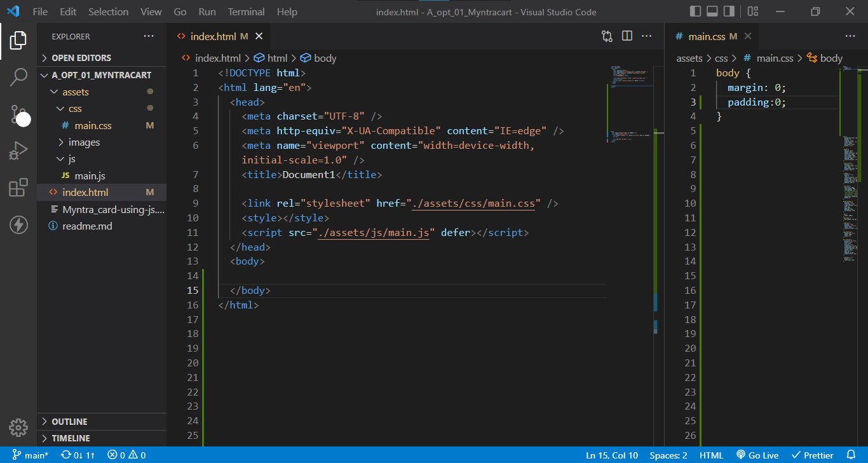Collapse the css folder
The width and height of the screenshot is (868, 463).
coord(102,109)
